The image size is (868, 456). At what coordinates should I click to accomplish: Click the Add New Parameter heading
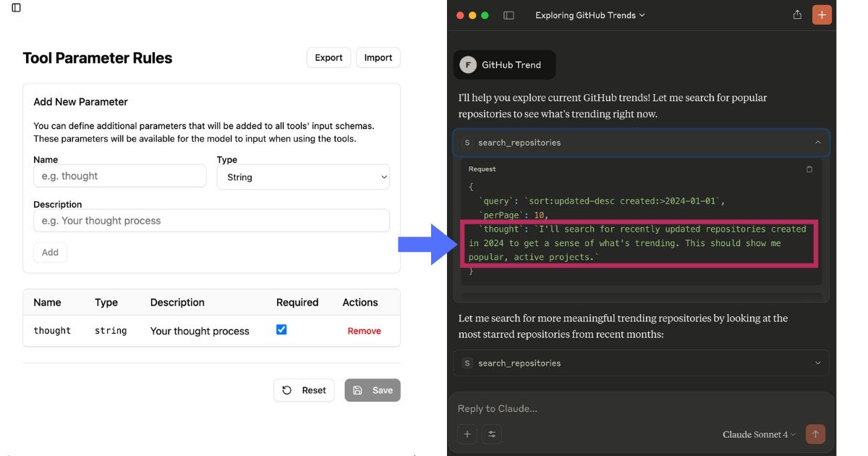81,102
